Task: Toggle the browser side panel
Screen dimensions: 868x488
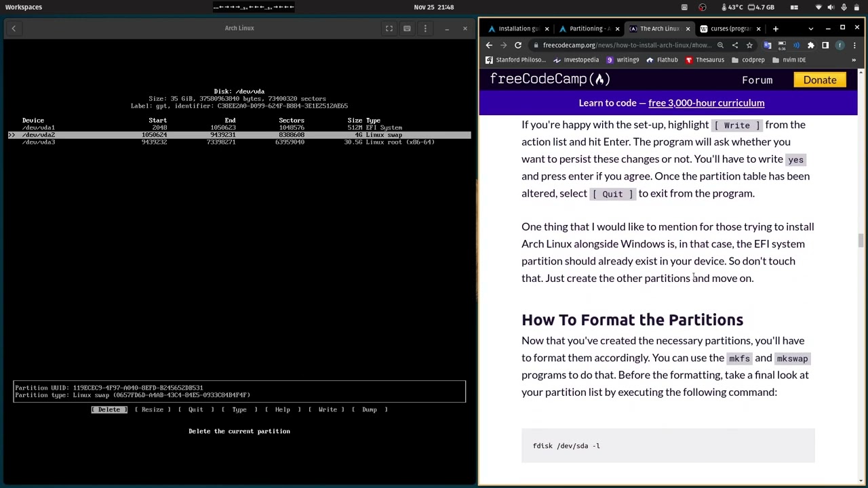Action: click(825, 45)
